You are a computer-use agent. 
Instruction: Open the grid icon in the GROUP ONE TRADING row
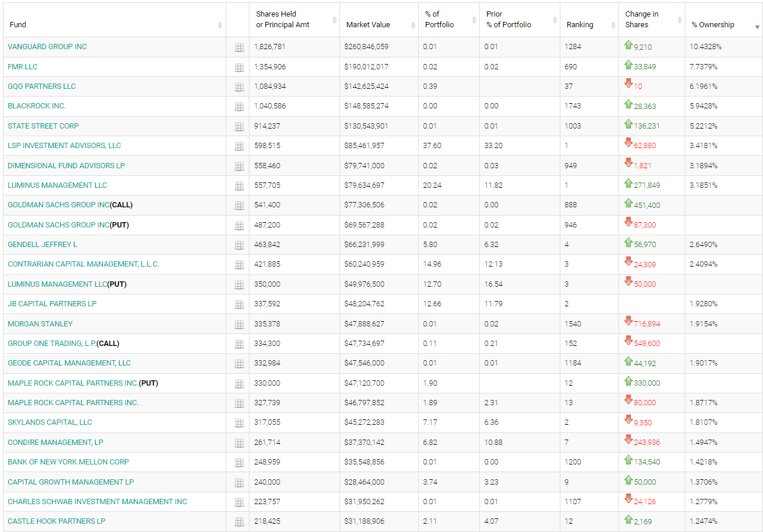point(239,344)
